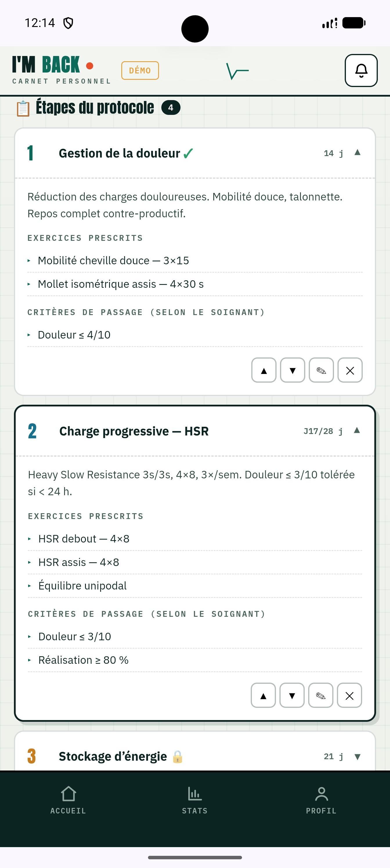Screen dimensions: 390x868
Task: Tap the J17/28 j progress label
Action: coord(323,431)
